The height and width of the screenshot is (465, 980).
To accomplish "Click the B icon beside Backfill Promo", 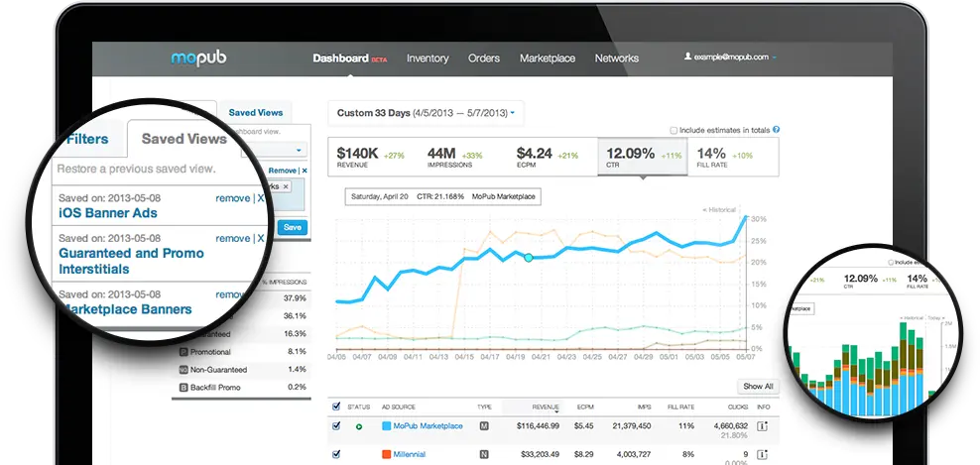I will (184, 387).
